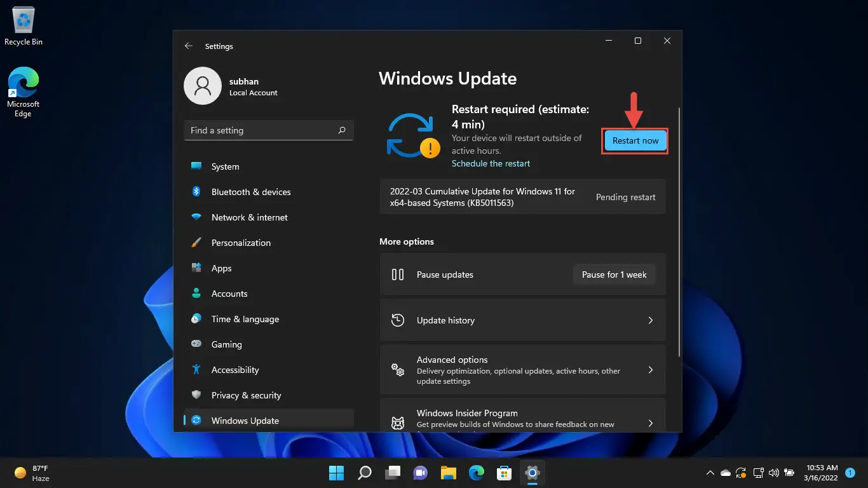Click the Time & language globe icon
The image size is (868, 488).
pyautogui.click(x=197, y=318)
